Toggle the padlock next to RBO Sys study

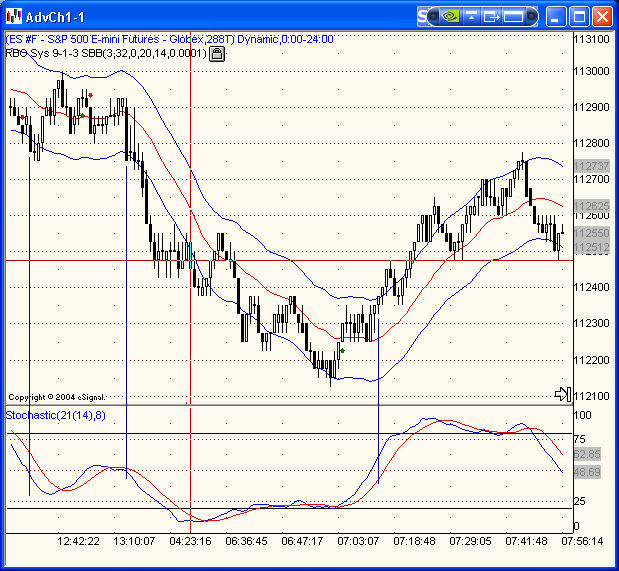(x=217, y=53)
